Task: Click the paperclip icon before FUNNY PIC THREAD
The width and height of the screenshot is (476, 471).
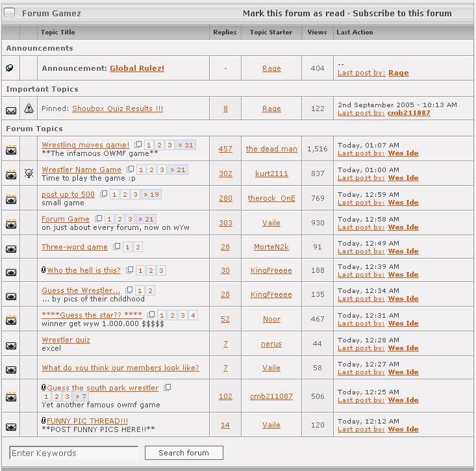Action: [x=44, y=421]
